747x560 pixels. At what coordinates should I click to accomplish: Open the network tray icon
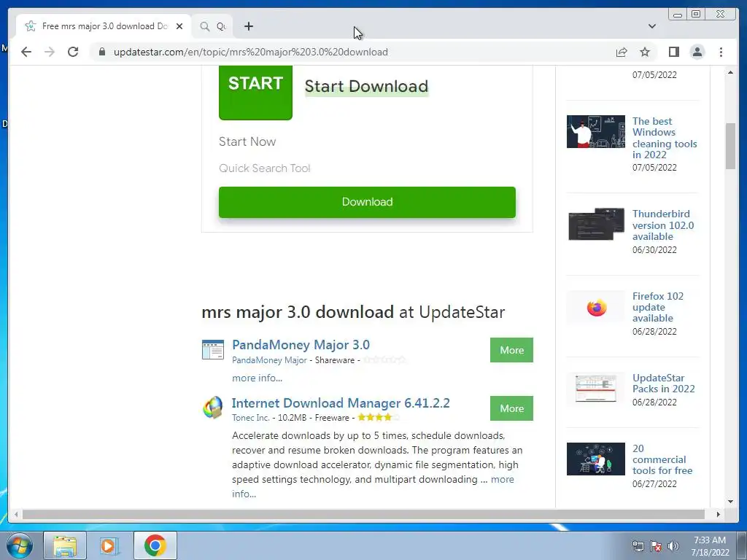click(638, 546)
